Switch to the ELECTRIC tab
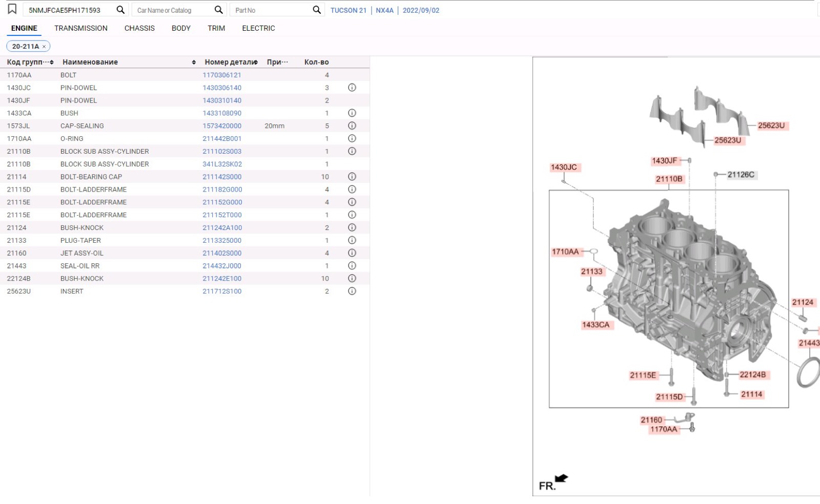820x504 pixels. click(x=258, y=28)
